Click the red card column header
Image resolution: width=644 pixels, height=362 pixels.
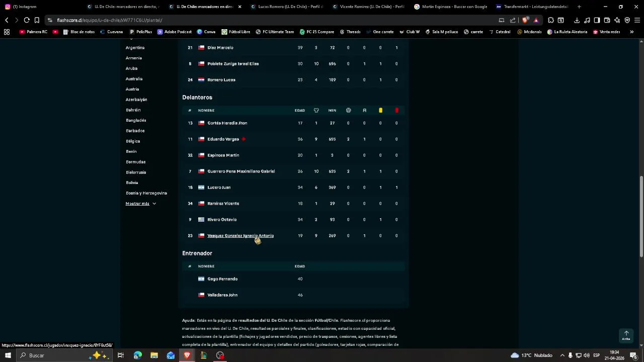(396, 110)
